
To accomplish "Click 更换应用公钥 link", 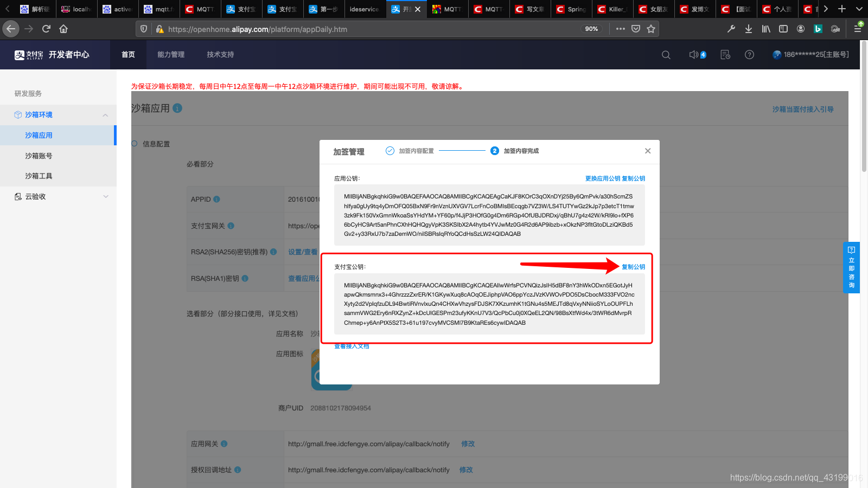I will tap(603, 178).
